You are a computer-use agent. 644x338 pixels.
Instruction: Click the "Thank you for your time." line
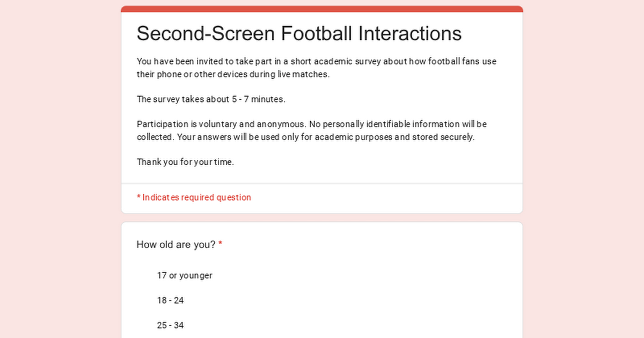[x=185, y=162]
